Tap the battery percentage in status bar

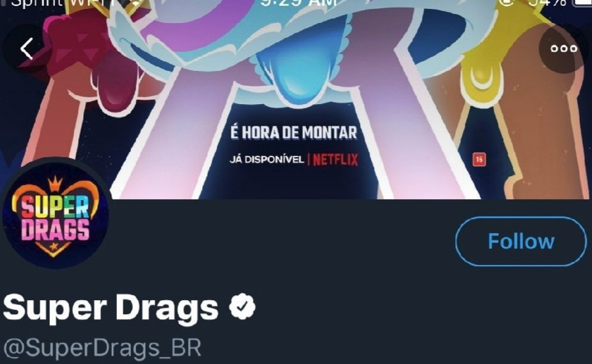[x=547, y=3]
